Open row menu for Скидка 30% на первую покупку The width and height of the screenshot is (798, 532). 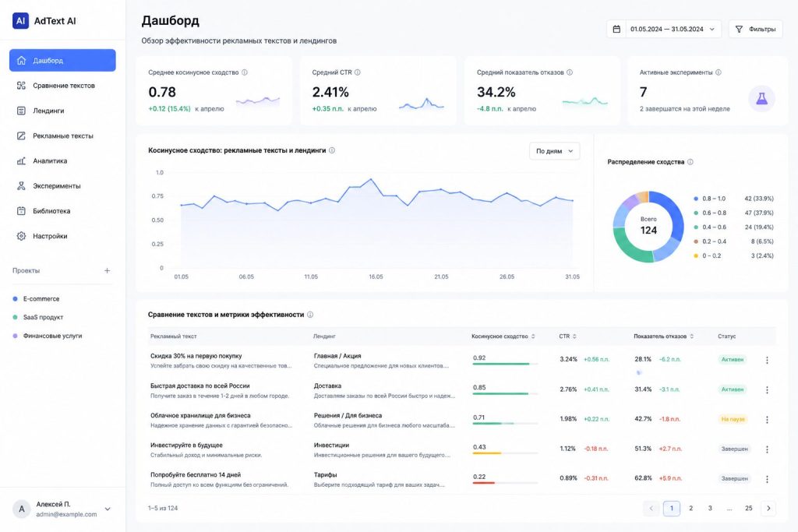pos(767,360)
